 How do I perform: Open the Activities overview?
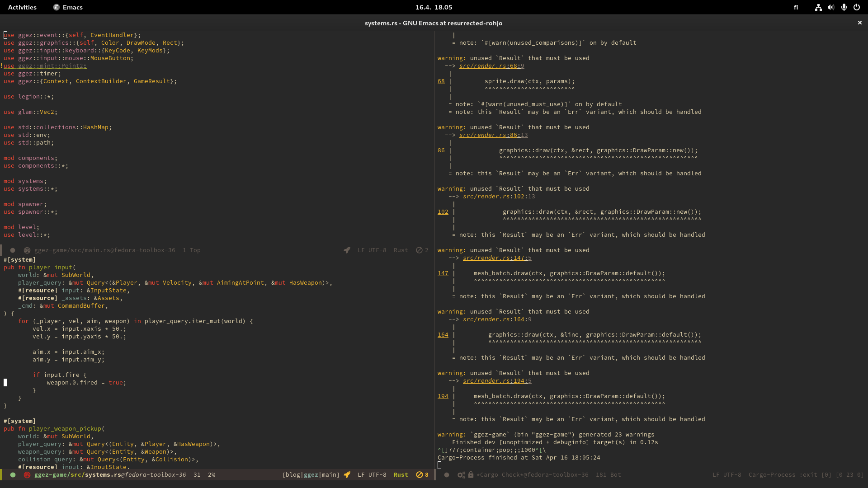pyautogui.click(x=22, y=7)
